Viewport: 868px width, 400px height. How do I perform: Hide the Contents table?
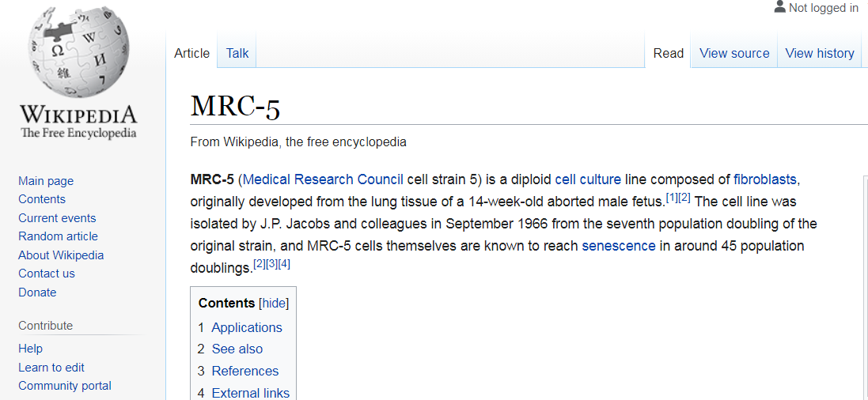click(274, 303)
